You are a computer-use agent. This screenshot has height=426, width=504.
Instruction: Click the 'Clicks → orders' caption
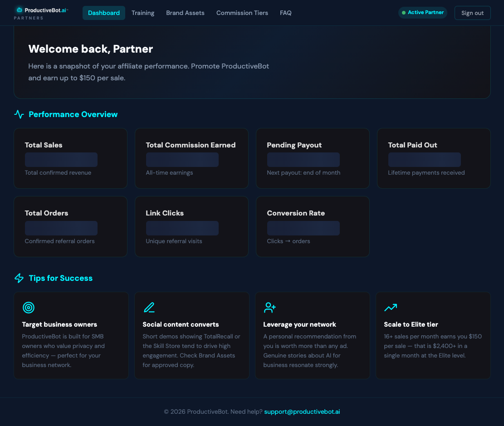tap(289, 241)
